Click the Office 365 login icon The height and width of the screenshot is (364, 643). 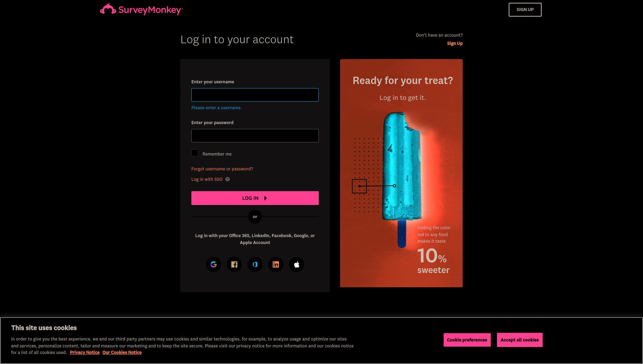point(255,264)
